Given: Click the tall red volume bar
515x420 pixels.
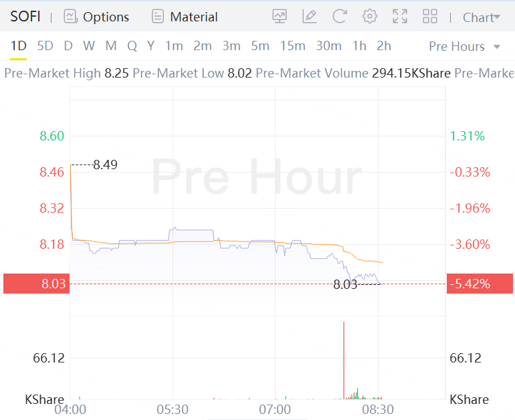Looking at the screenshot, I should (344, 361).
